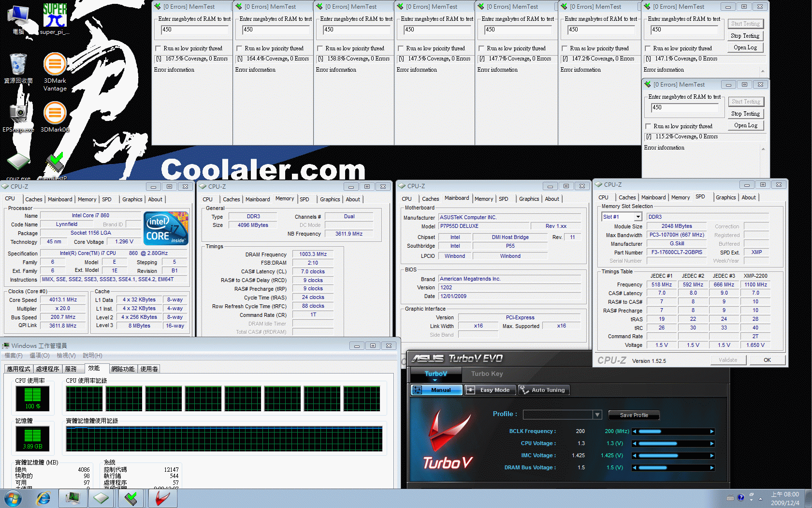Open the Slot #1 dropdown in CPU-Z SPD
Viewport: 812px width, 508px height.
point(638,217)
